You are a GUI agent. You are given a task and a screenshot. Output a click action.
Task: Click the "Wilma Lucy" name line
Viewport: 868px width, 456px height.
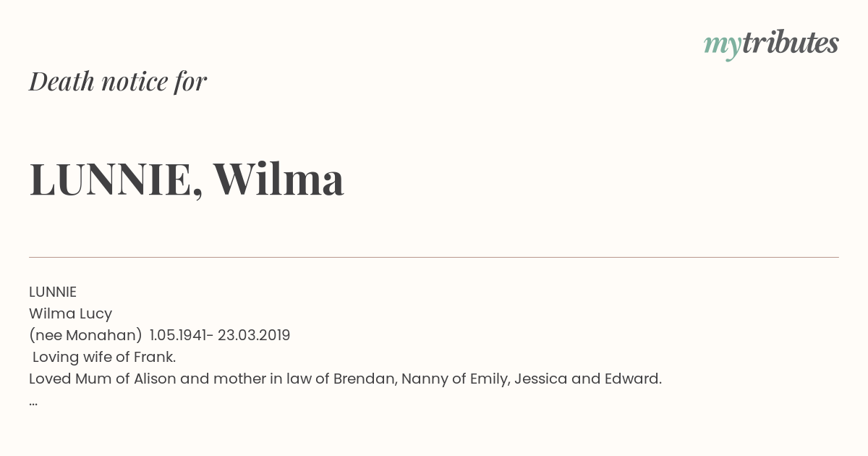click(70, 314)
